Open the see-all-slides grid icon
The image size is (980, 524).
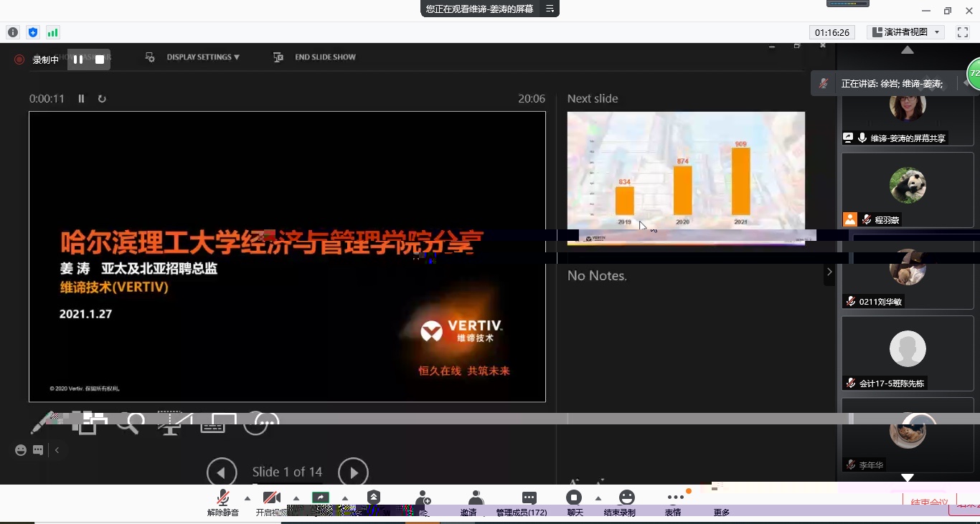pos(88,423)
